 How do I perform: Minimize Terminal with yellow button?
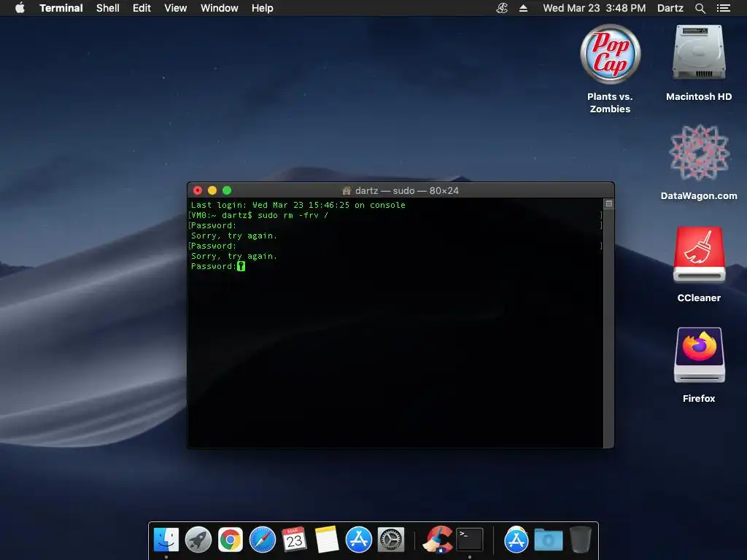pyautogui.click(x=212, y=190)
